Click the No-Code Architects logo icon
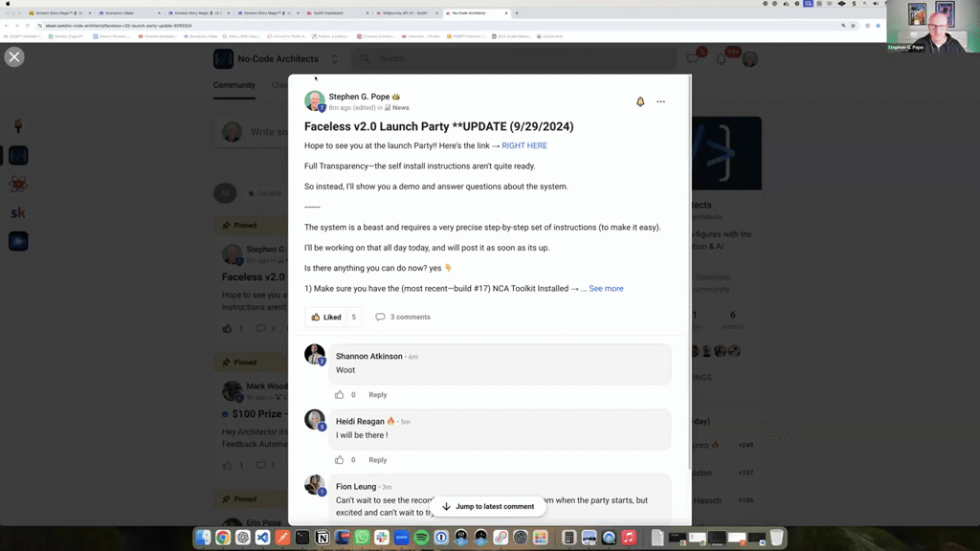Screen dimensions: 980x551 [x=223, y=58]
